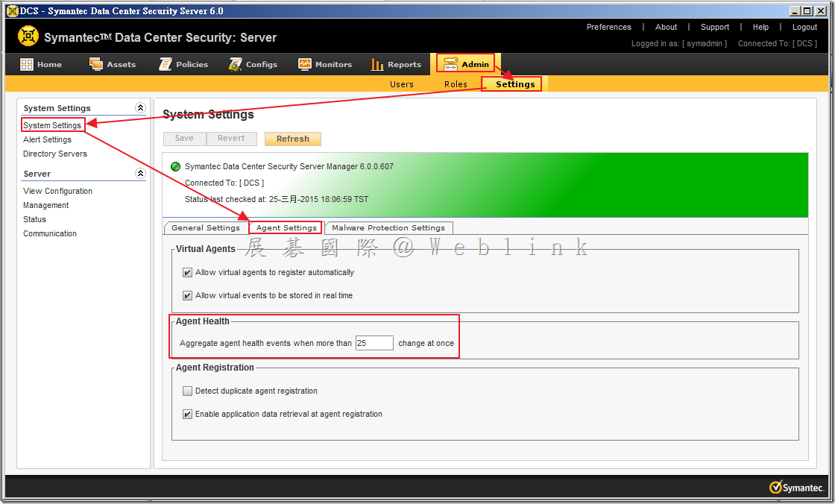Disable application data retrieval at agent registration
Screen dimensions: 835x504
(188, 415)
